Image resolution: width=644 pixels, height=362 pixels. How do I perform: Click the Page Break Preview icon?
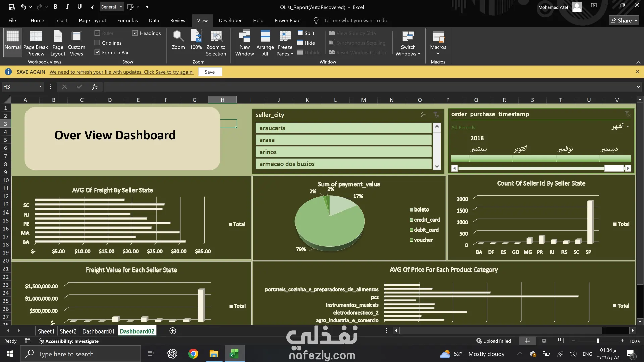pyautogui.click(x=36, y=37)
